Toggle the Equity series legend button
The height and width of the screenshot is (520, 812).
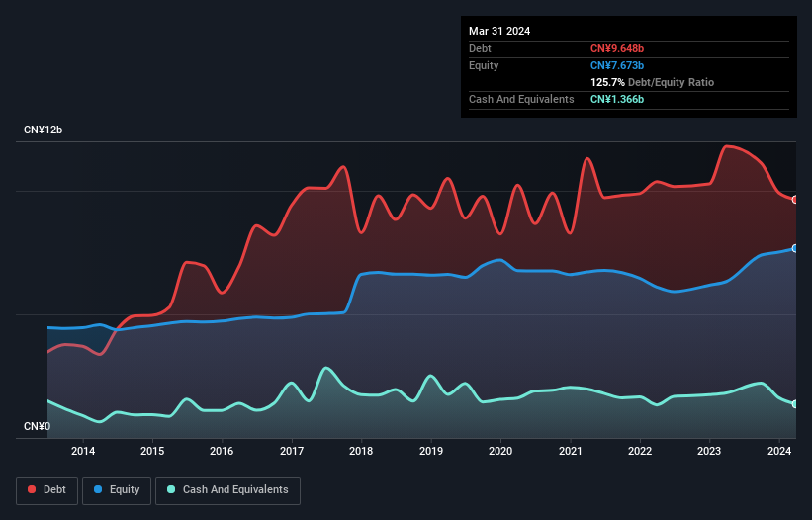[x=117, y=490]
